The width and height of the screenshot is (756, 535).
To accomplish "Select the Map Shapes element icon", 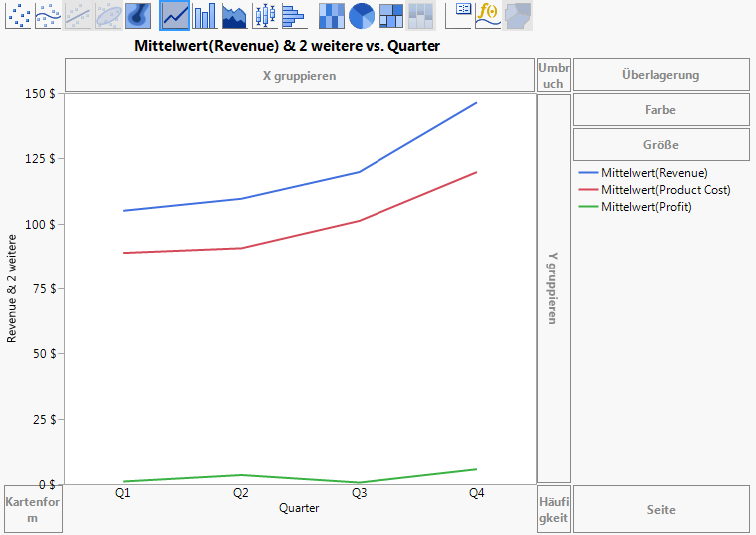I will point(518,15).
